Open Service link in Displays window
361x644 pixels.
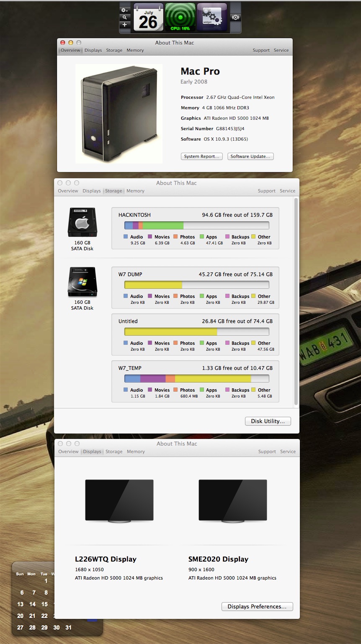[288, 452]
